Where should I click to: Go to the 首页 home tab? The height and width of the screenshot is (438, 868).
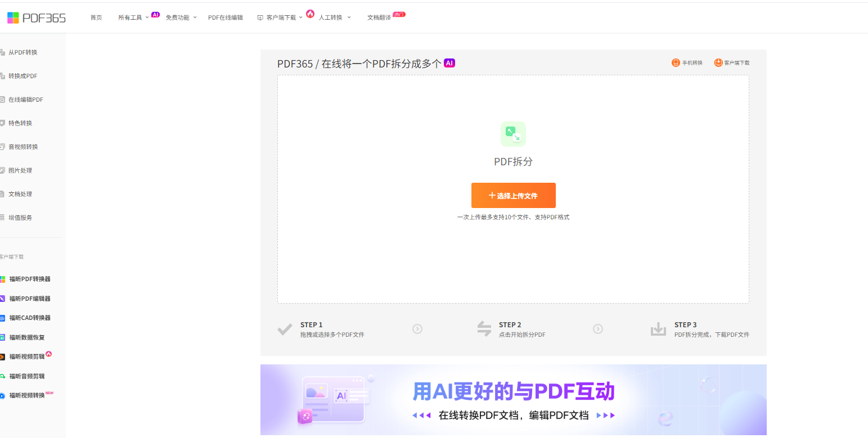point(96,17)
